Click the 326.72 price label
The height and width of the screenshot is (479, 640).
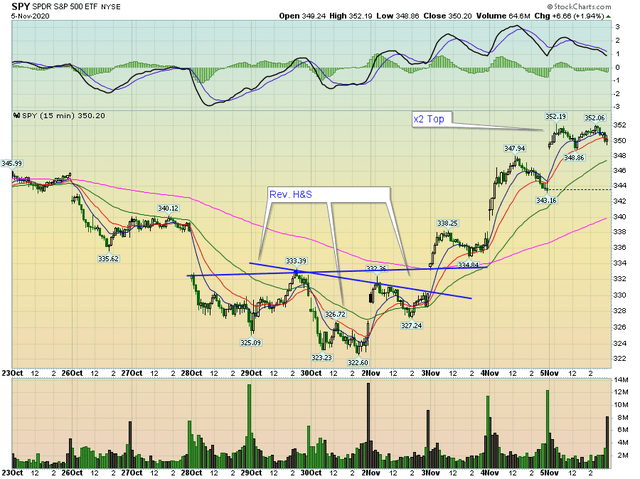335,314
